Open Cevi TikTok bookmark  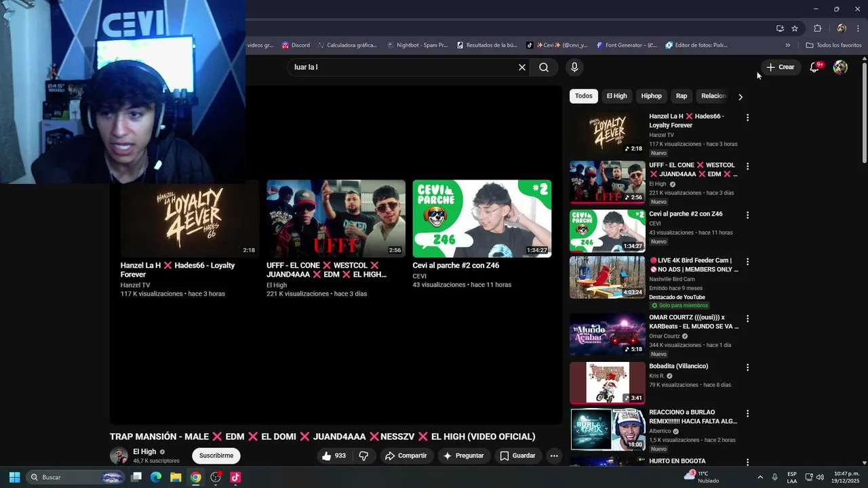click(x=557, y=45)
